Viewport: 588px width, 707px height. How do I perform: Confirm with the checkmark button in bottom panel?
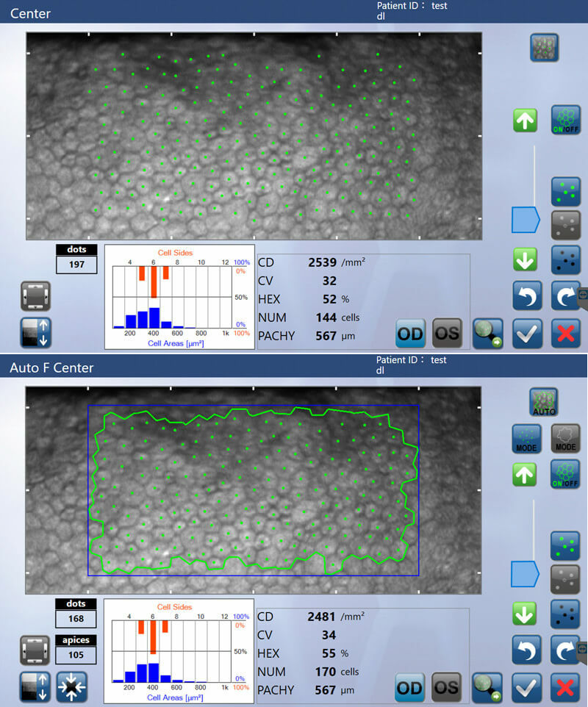coord(527,688)
